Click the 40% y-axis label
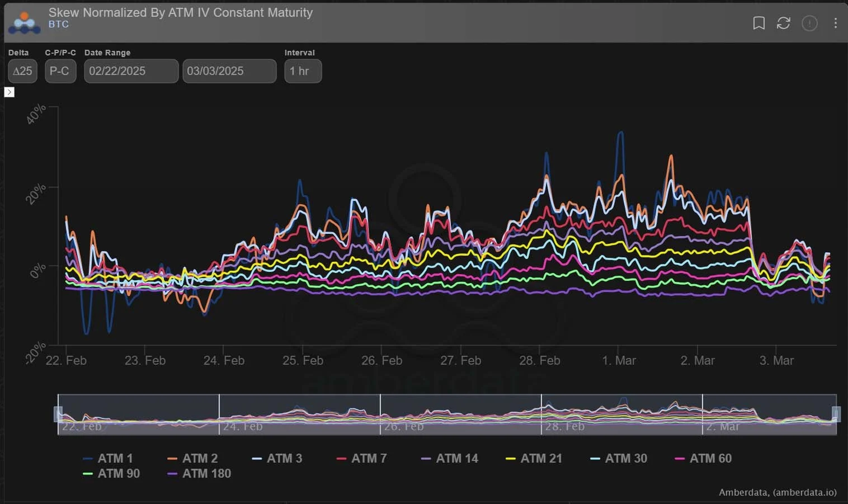The width and height of the screenshot is (848, 504). click(x=36, y=115)
